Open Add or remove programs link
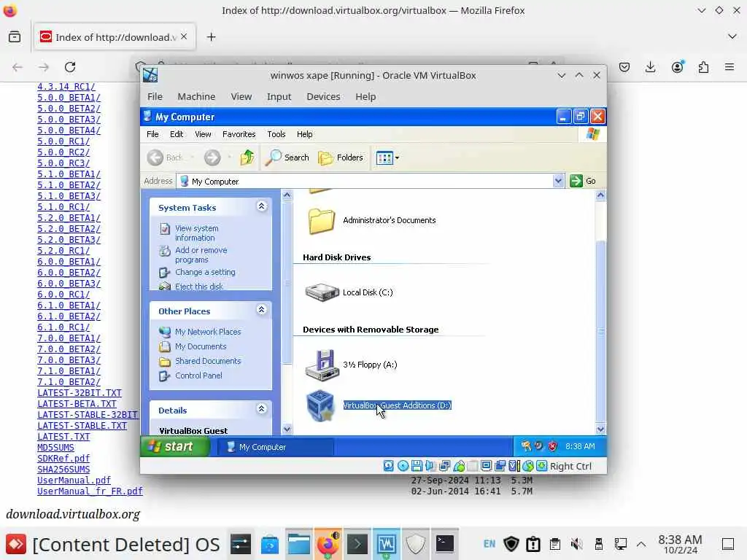Viewport: 747px width, 560px height. click(201, 254)
